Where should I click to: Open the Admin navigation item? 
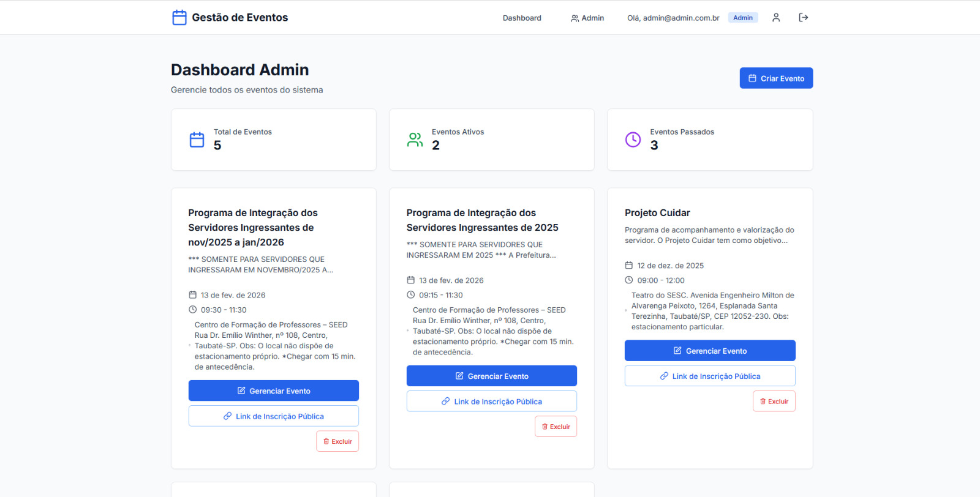587,18
